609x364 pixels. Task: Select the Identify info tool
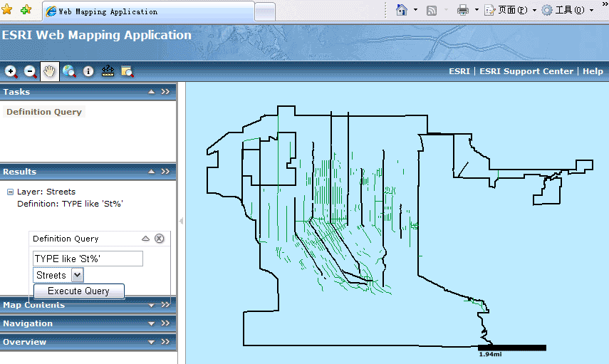coord(88,71)
